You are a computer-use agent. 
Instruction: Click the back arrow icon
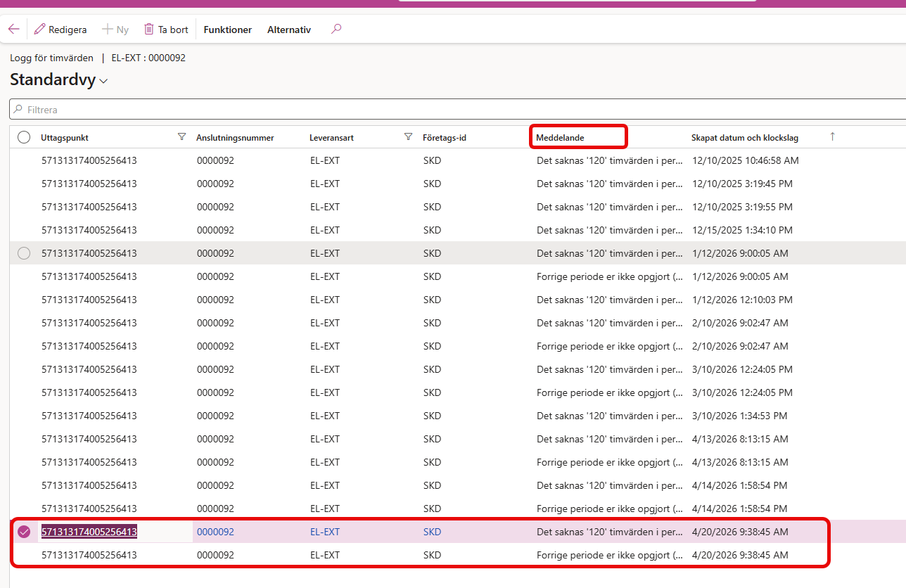click(13, 30)
